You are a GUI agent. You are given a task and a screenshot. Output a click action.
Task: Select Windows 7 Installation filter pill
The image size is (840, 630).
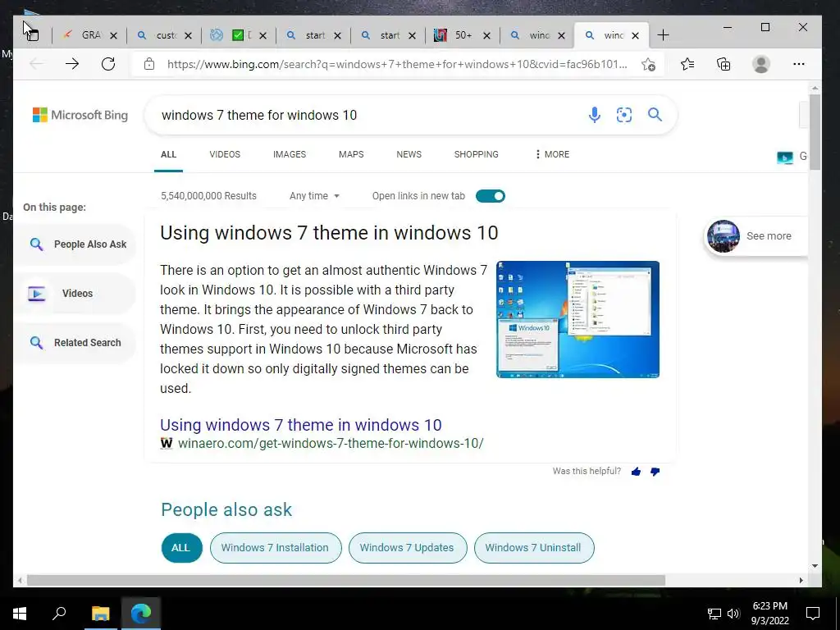276,547
